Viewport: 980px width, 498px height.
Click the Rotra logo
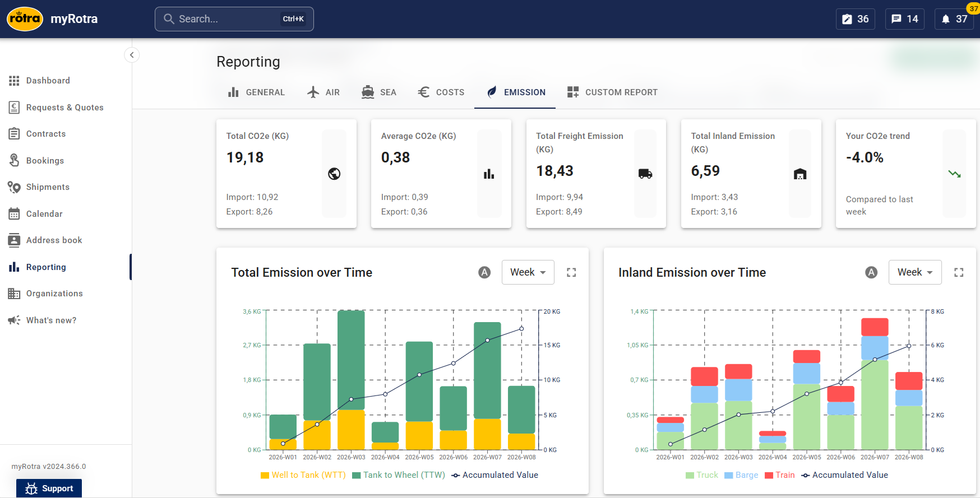point(25,19)
